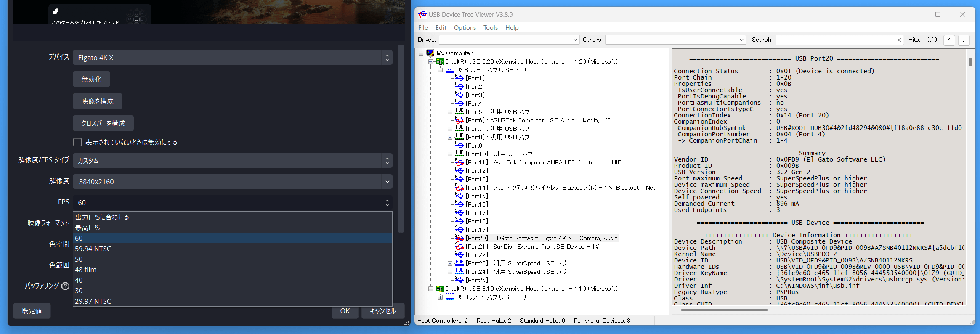Click the ROOT hub icon under USB 3.10 controller

pyautogui.click(x=450, y=297)
